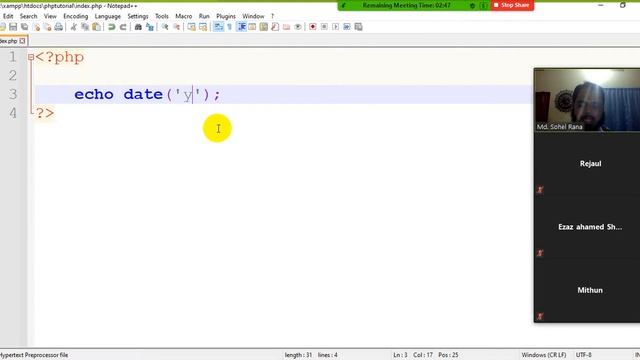Image resolution: width=640 pixels, height=360 pixels.
Task: Open the Replace dialog icon
Action: point(150,27)
